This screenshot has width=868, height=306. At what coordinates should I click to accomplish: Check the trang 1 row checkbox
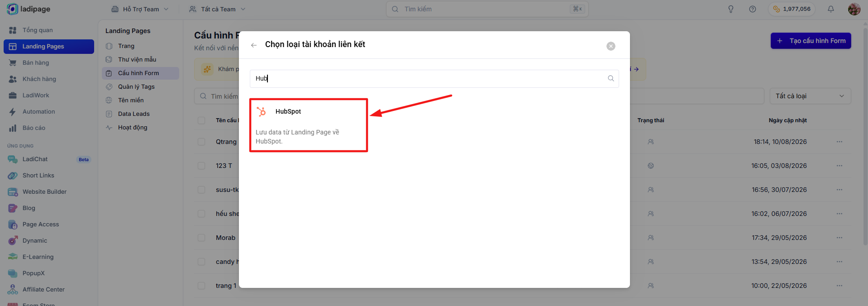[x=201, y=286]
